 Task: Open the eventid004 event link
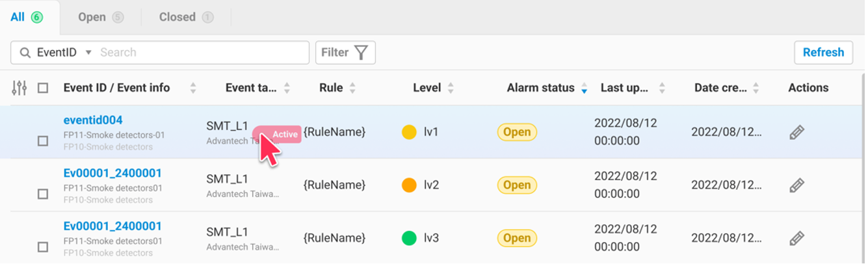pos(93,120)
